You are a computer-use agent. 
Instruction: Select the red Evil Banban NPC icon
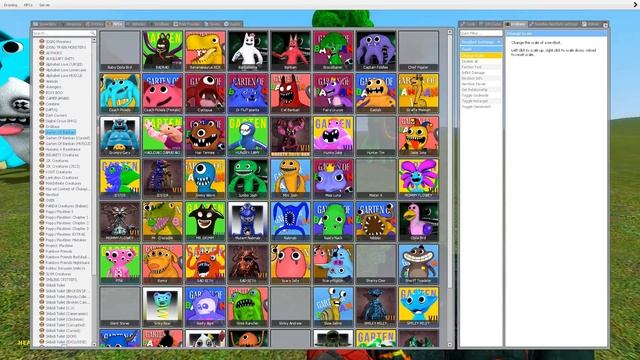point(290,93)
